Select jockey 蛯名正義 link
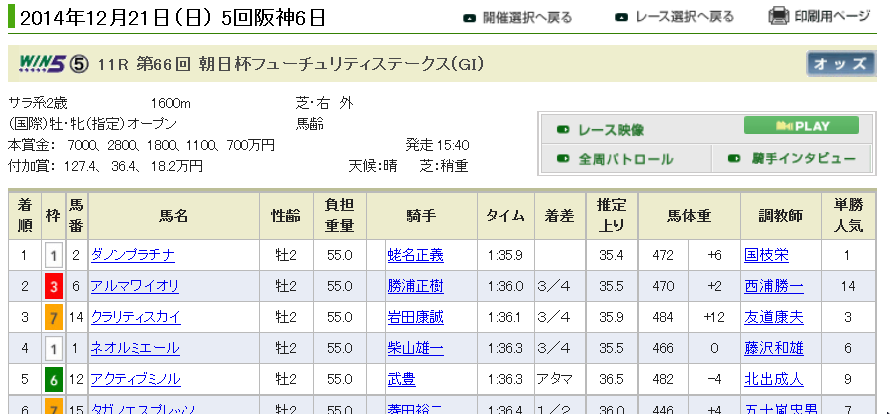The width and height of the screenshot is (891, 414). 415,255
